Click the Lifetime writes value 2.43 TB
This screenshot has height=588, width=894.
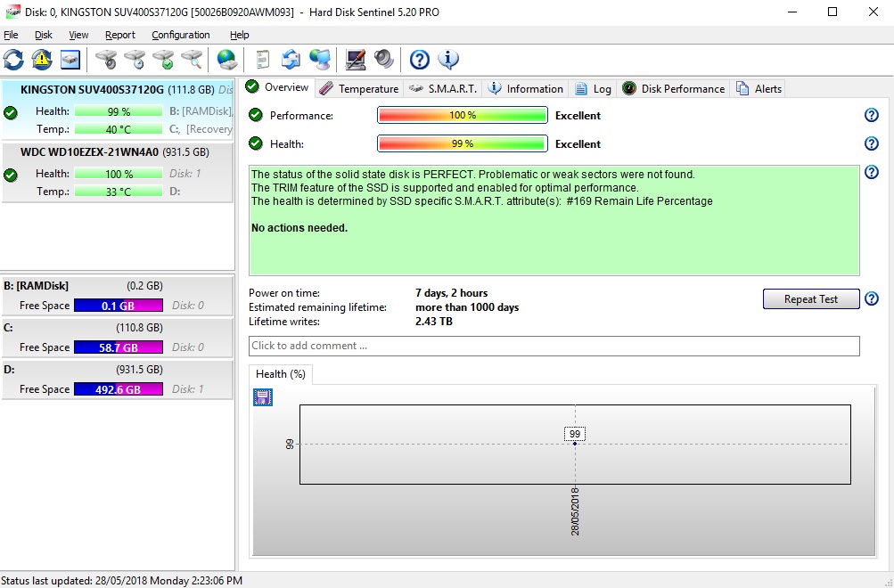[434, 322]
